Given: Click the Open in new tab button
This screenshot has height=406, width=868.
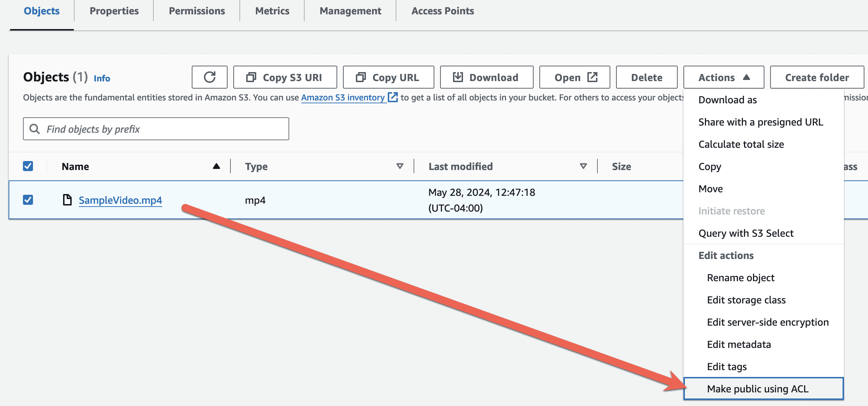Looking at the screenshot, I should 574,77.
